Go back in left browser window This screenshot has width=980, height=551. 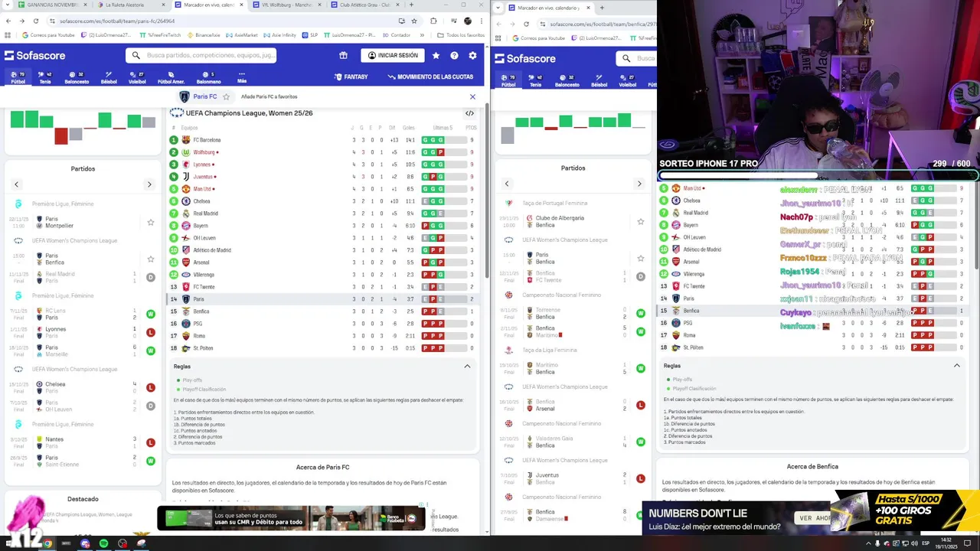8,21
